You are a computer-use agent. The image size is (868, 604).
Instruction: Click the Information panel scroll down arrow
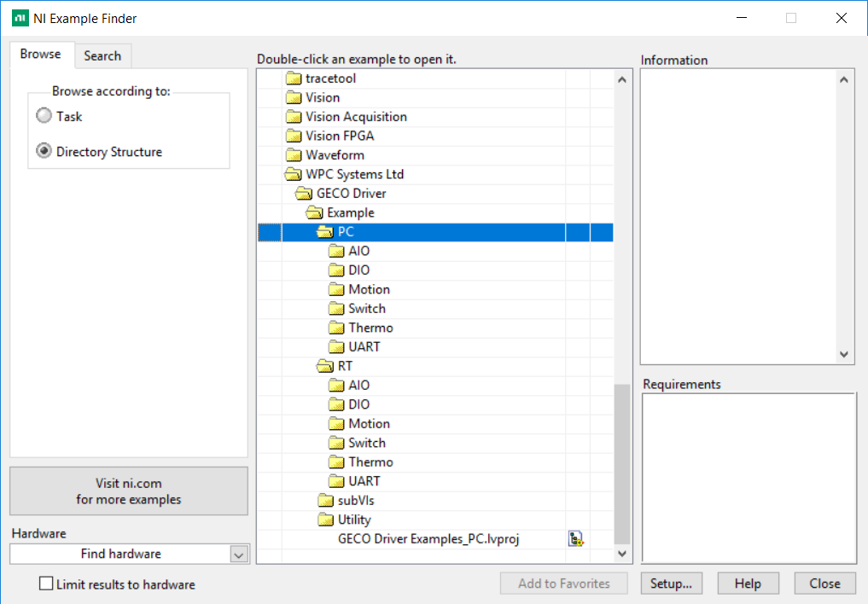(843, 354)
